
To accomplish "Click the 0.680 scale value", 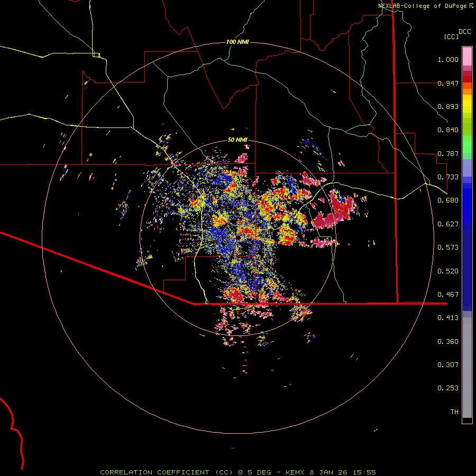I will pos(448,200).
